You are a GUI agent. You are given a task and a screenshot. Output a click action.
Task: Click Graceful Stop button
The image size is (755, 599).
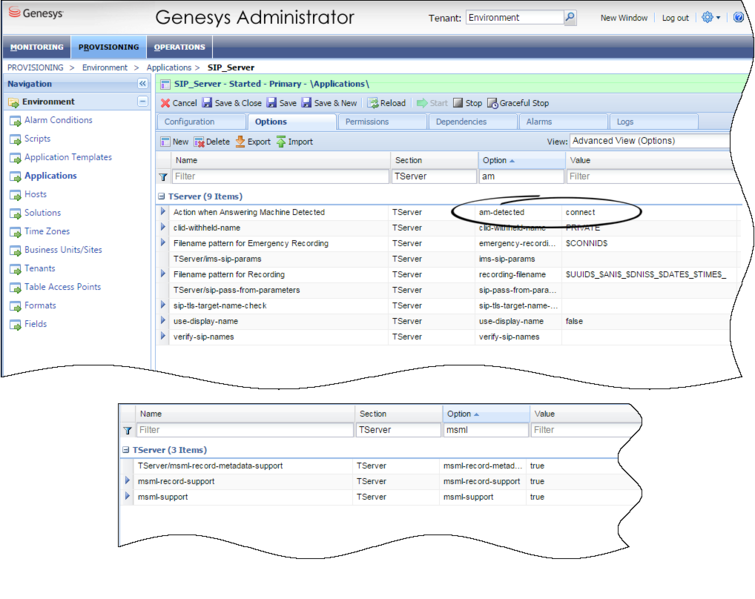tap(517, 103)
